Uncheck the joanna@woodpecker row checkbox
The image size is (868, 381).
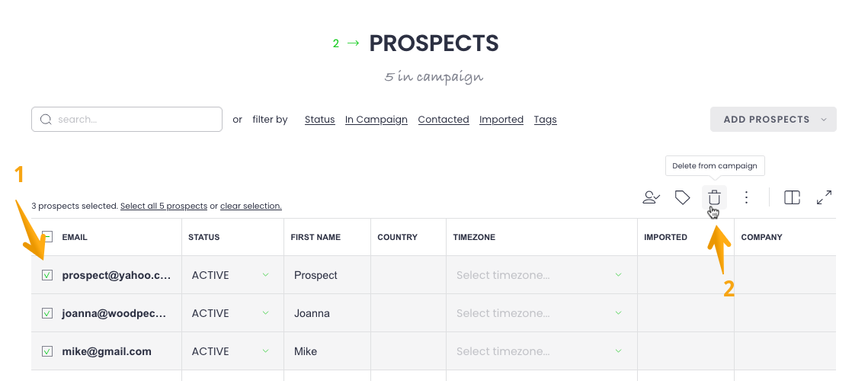[47, 313]
